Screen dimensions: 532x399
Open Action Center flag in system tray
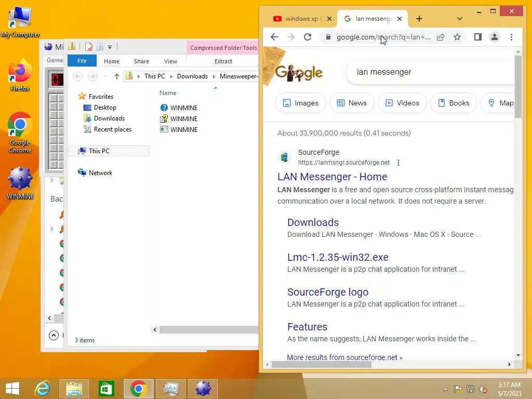458,389
